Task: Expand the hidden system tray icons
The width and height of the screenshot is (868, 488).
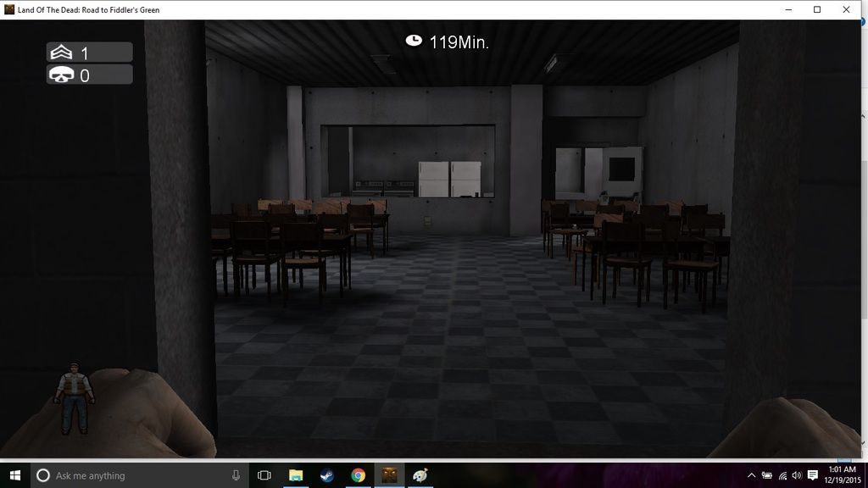Action: coord(752,475)
